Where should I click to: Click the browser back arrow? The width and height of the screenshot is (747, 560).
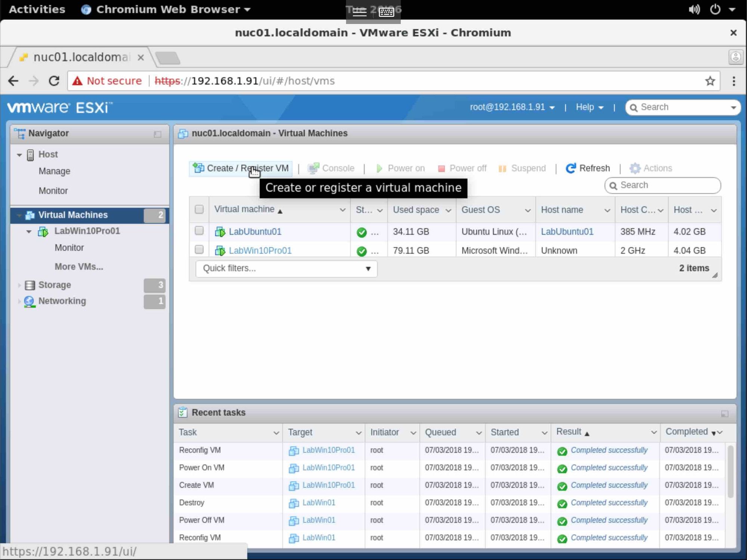[x=13, y=81]
